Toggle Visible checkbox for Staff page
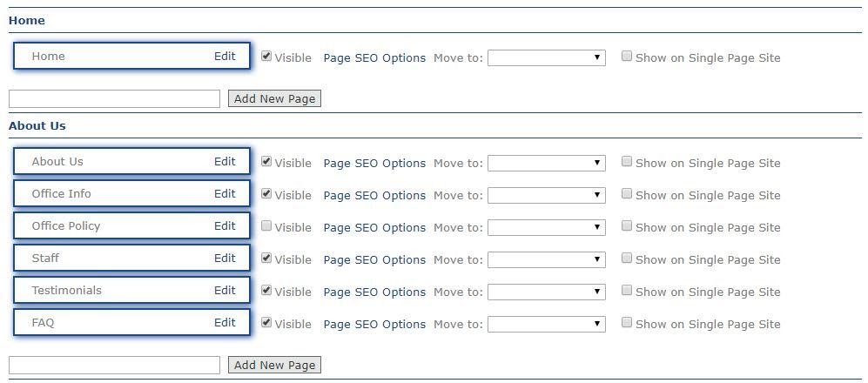Viewport: 868px width, 383px height. [x=266, y=259]
